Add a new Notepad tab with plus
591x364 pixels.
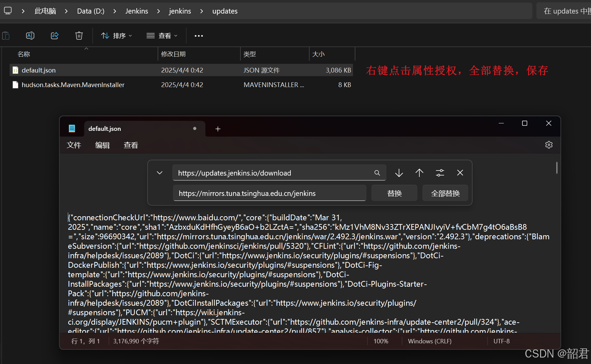click(x=218, y=129)
